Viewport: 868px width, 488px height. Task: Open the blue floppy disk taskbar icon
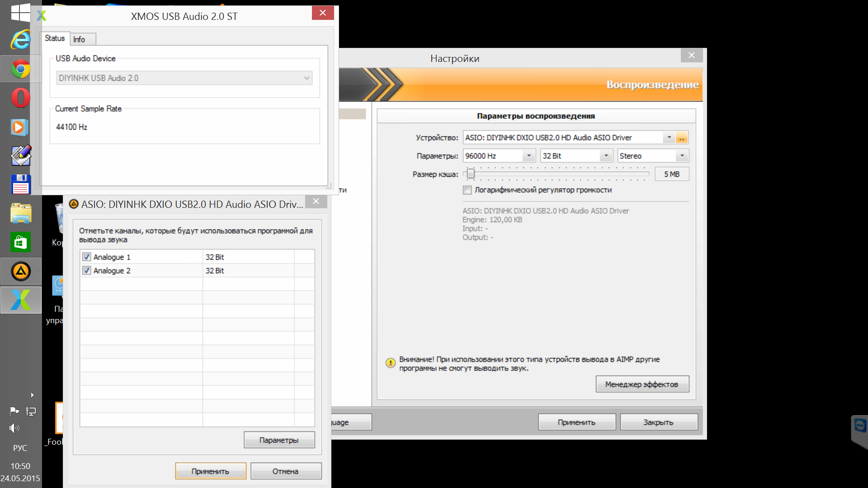point(20,184)
